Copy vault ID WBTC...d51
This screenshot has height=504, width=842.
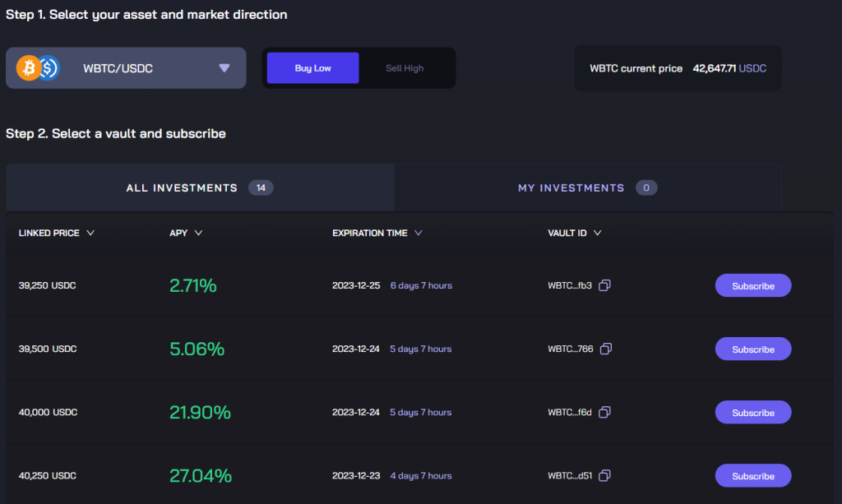tap(604, 476)
